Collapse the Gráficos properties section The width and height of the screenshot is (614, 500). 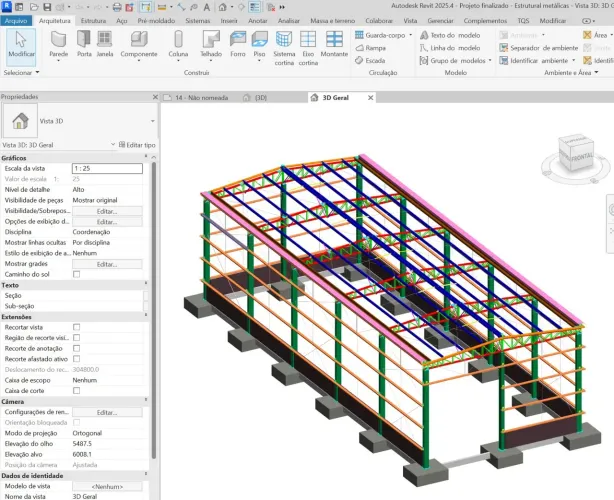pos(146,157)
